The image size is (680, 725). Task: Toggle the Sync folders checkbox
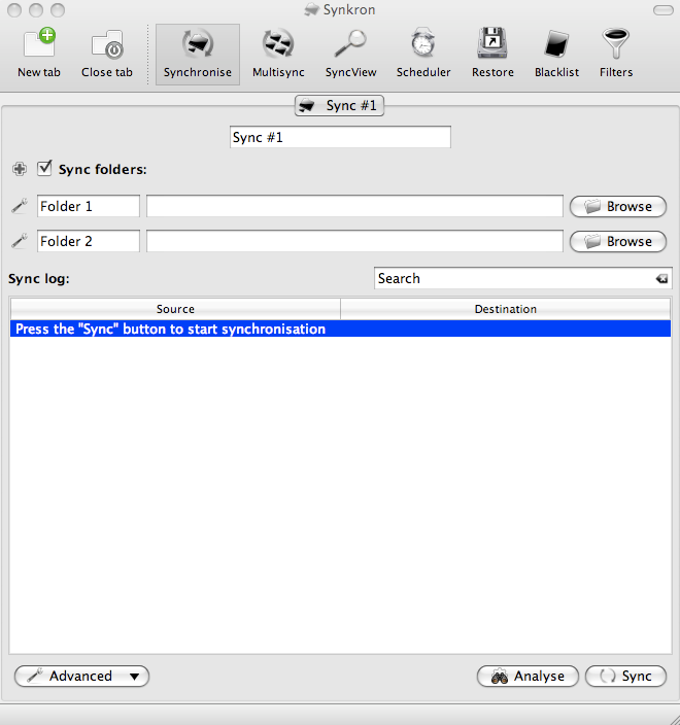tap(44, 168)
